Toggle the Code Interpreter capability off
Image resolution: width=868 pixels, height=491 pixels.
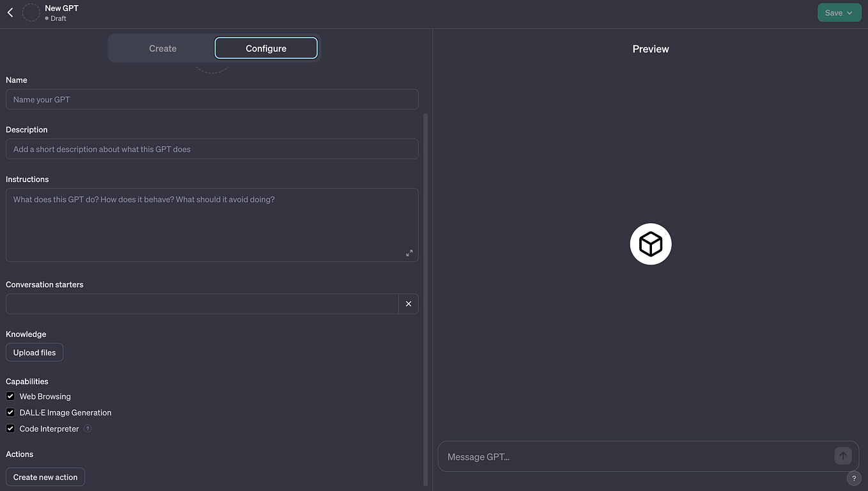click(10, 428)
